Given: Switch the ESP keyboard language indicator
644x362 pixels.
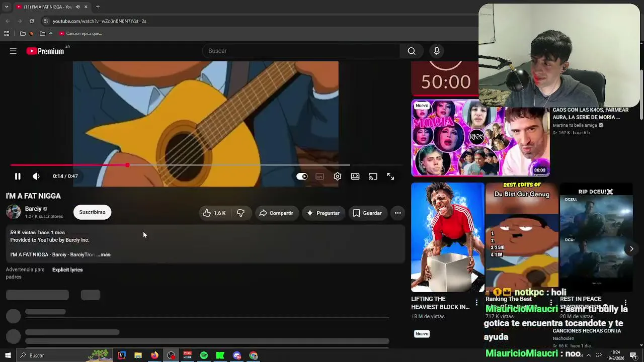Looking at the screenshot, I should tap(598, 355).
